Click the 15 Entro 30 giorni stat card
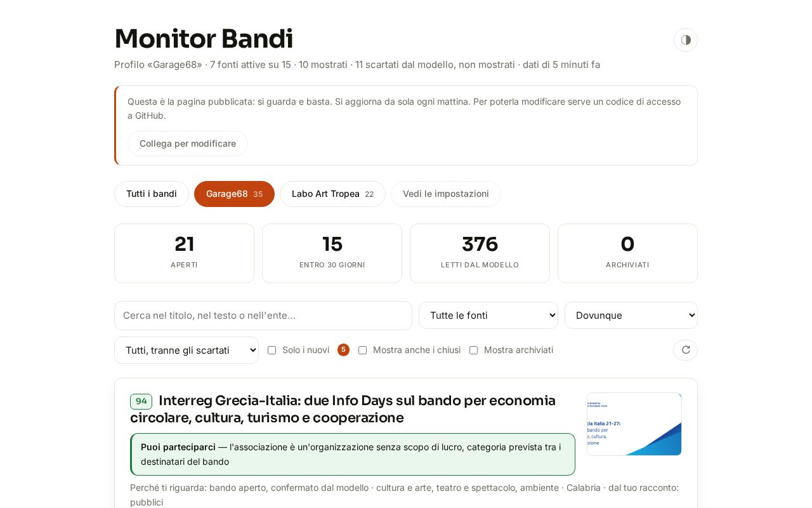This screenshot has width=812, height=508. (332, 253)
